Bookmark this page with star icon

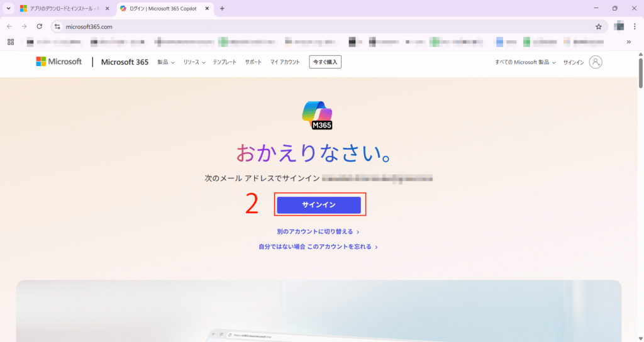point(599,26)
